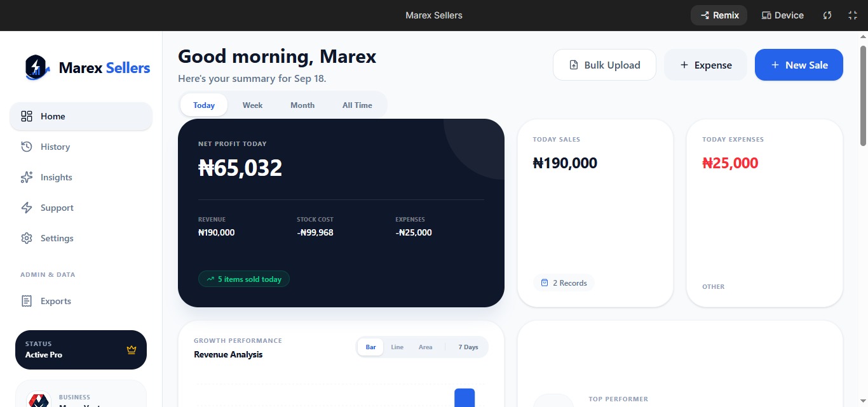Viewport: 868px width, 407px height.
Task: Click the page vertical scrollbar
Action: click(x=863, y=95)
